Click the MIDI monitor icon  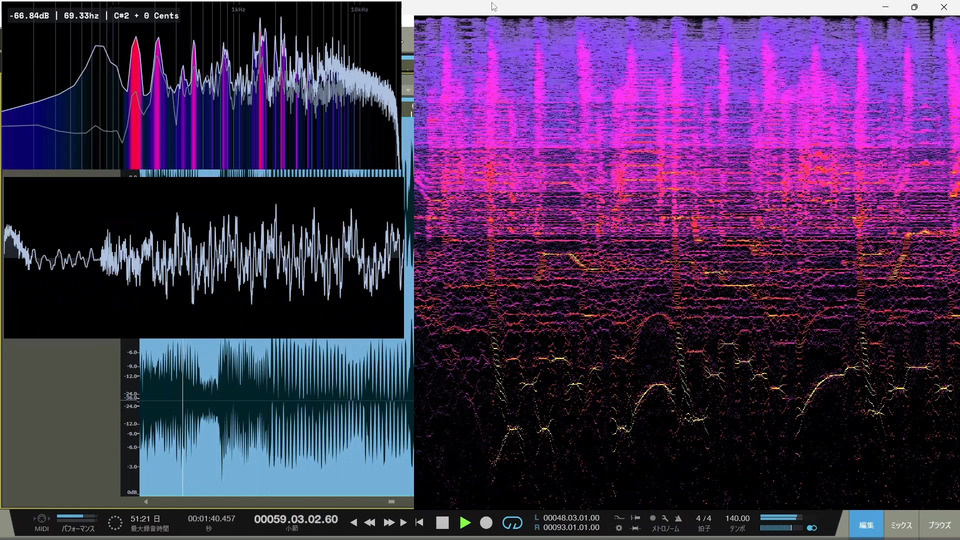pyautogui.click(x=41, y=518)
